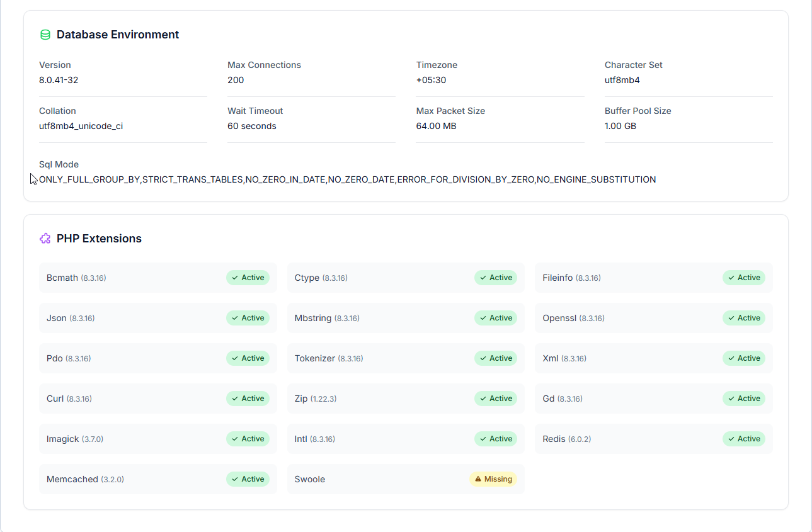Click the green database icon
Image resolution: width=812 pixels, height=532 pixels.
coord(45,35)
